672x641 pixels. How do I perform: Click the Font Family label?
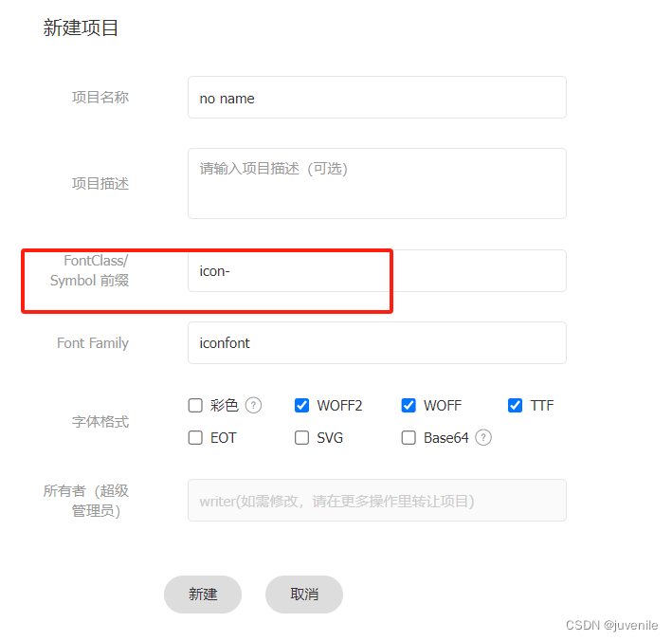(x=93, y=343)
